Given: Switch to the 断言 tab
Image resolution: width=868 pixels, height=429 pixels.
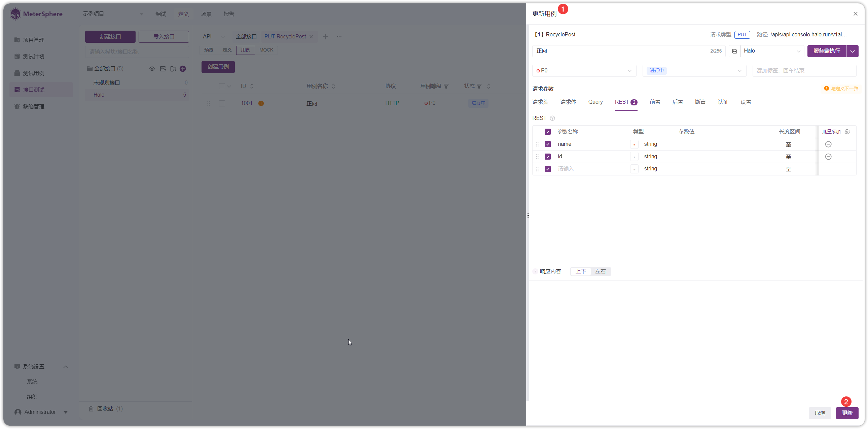Looking at the screenshot, I should [700, 102].
